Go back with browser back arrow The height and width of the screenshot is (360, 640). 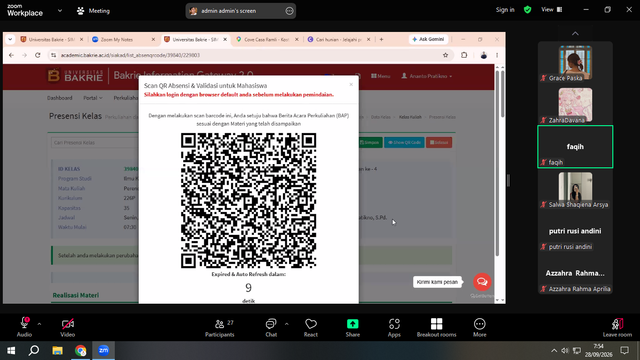(x=11, y=55)
